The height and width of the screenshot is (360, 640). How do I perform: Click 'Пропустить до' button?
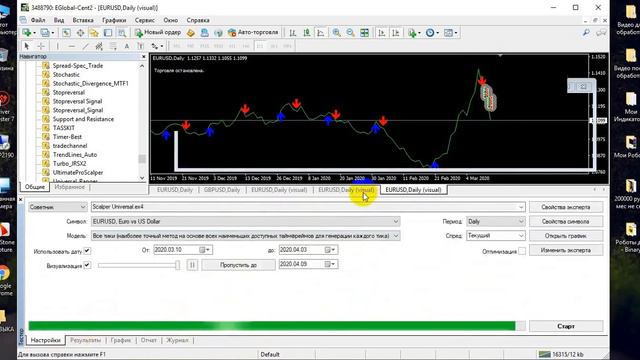[x=238, y=265]
